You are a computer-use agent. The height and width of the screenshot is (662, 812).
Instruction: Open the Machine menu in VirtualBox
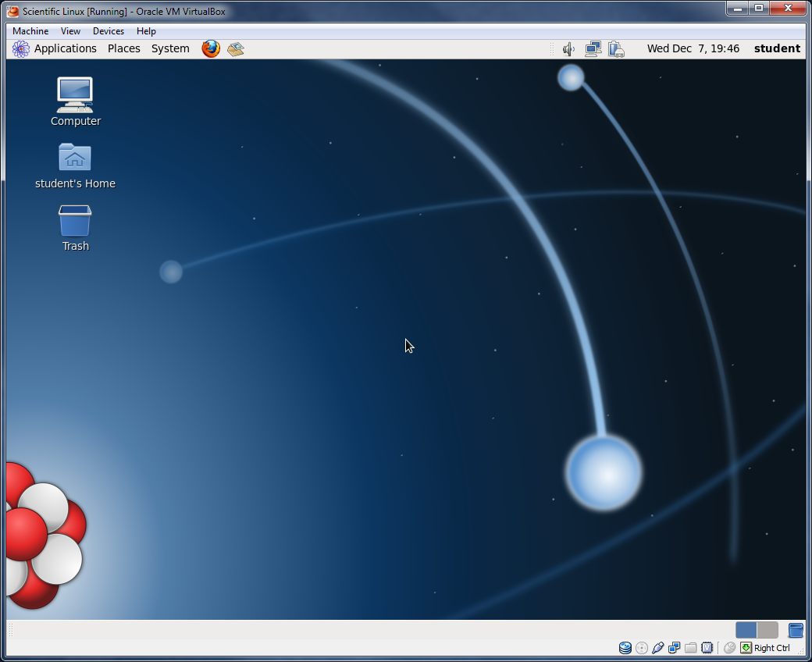tap(30, 31)
